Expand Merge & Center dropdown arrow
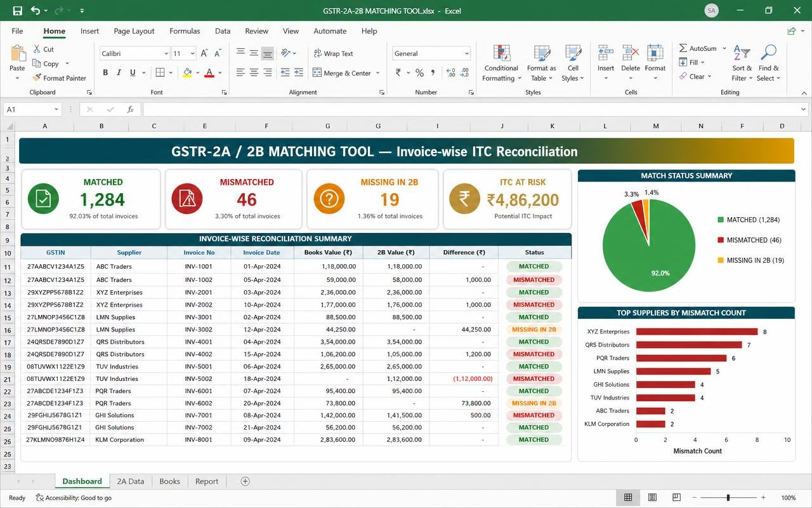The image size is (812, 508). tap(377, 73)
